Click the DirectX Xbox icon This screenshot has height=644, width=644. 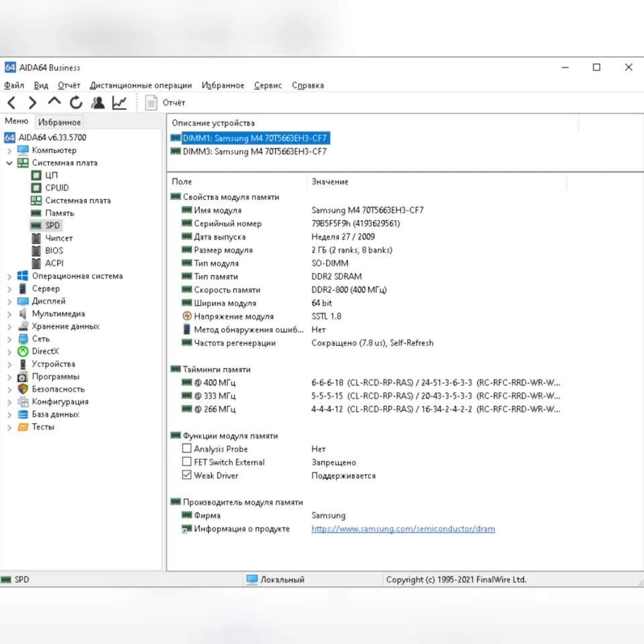point(23,352)
